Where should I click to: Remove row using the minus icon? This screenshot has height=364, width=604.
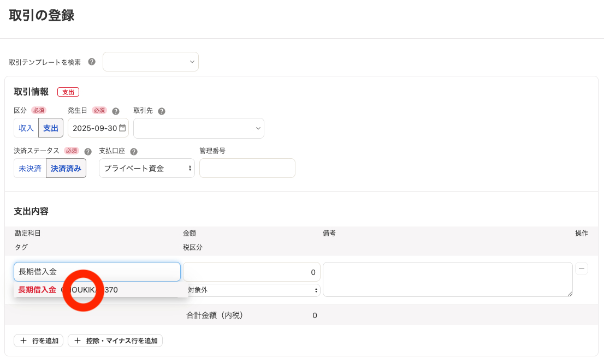582,268
